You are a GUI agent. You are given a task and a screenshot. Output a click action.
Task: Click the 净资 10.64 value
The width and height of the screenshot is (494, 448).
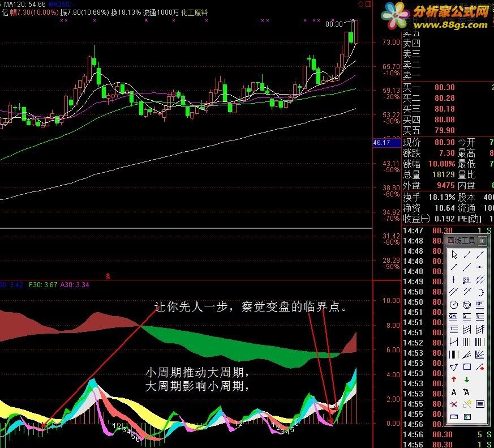coord(445,208)
